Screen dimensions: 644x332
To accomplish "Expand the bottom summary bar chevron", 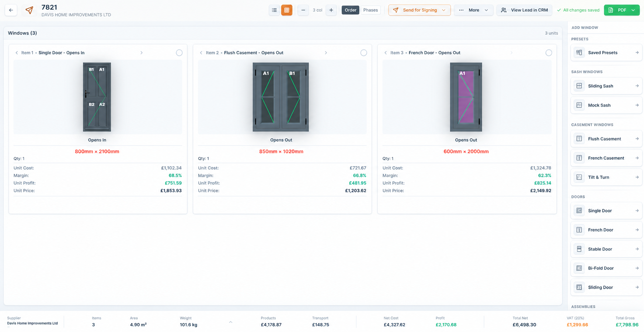I will coord(230,322).
